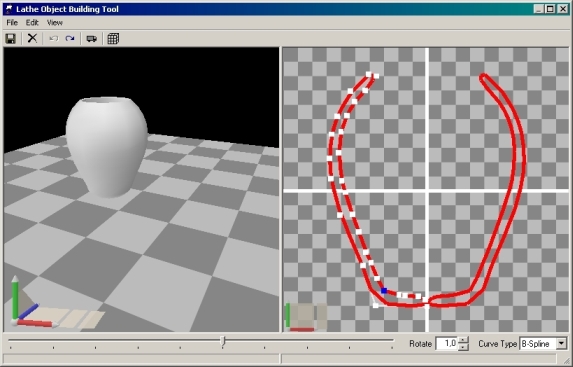The height and width of the screenshot is (367, 573).
Task: Select the B-Spline combo box
Action: [x=543, y=344]
